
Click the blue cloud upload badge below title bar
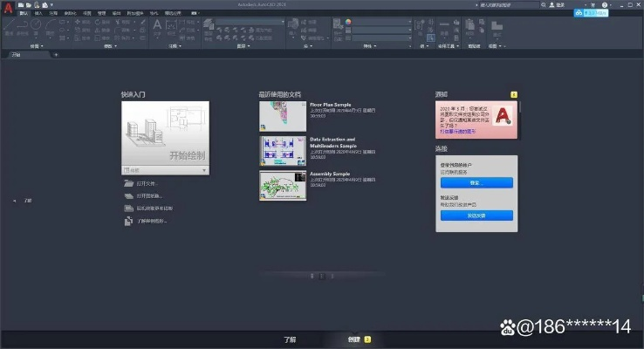pyautogui.click(x=591, y=13)
